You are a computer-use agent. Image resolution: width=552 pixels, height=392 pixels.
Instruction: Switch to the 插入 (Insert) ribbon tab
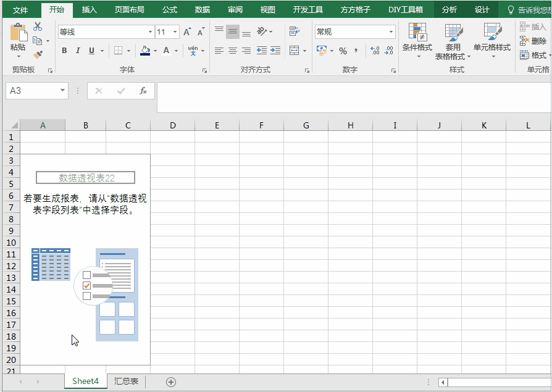pos(90,10)
